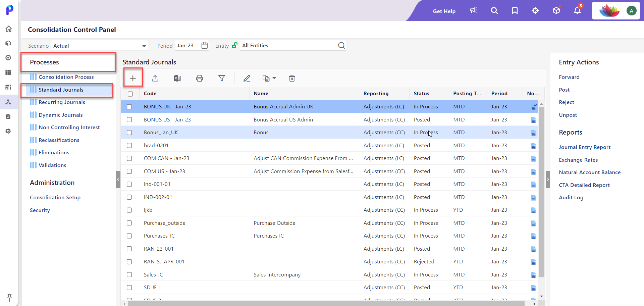
Task: Open notifications bell with 8 badge
Action: click(578, 10)
